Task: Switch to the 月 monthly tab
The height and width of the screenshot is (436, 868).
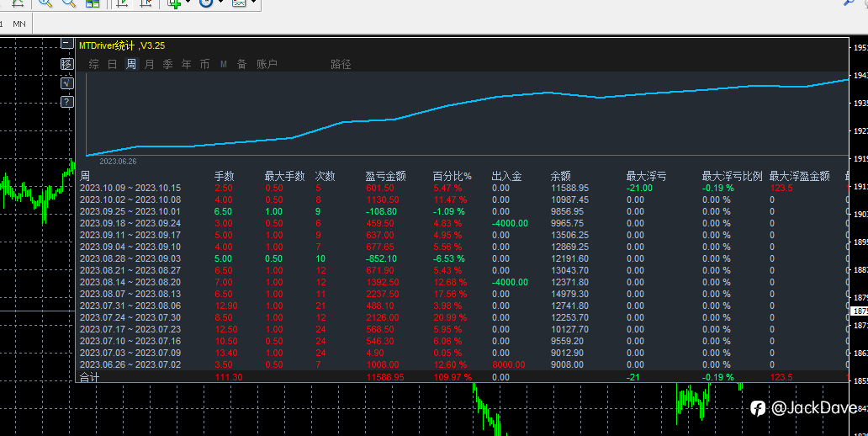Action: click(150, 64)
